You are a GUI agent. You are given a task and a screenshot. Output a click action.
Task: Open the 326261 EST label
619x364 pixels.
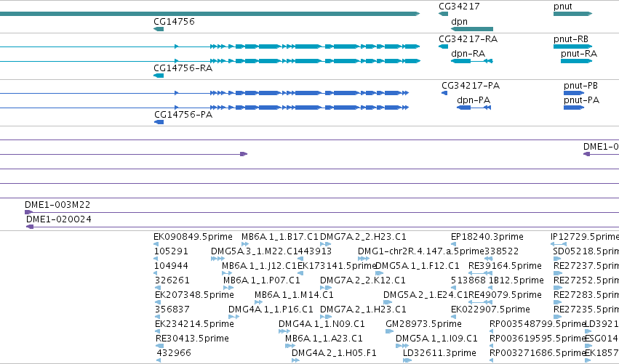pyautogui.click(x=172, y=280)
